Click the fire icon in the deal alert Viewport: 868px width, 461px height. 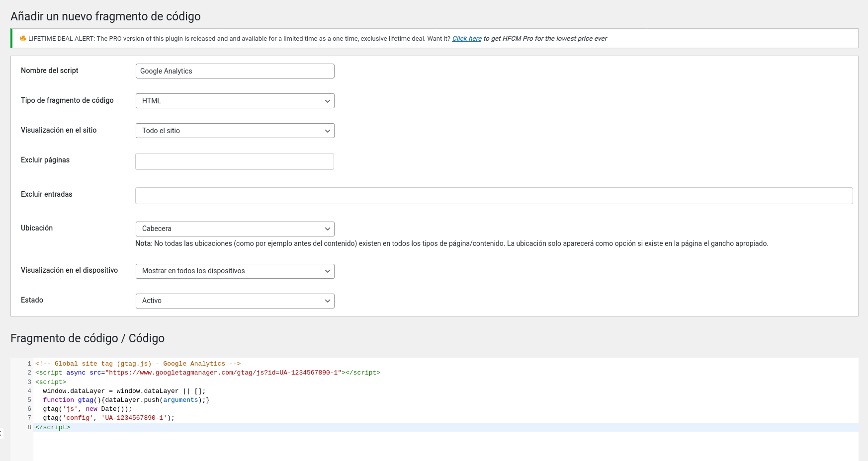[x=23, y=38]
